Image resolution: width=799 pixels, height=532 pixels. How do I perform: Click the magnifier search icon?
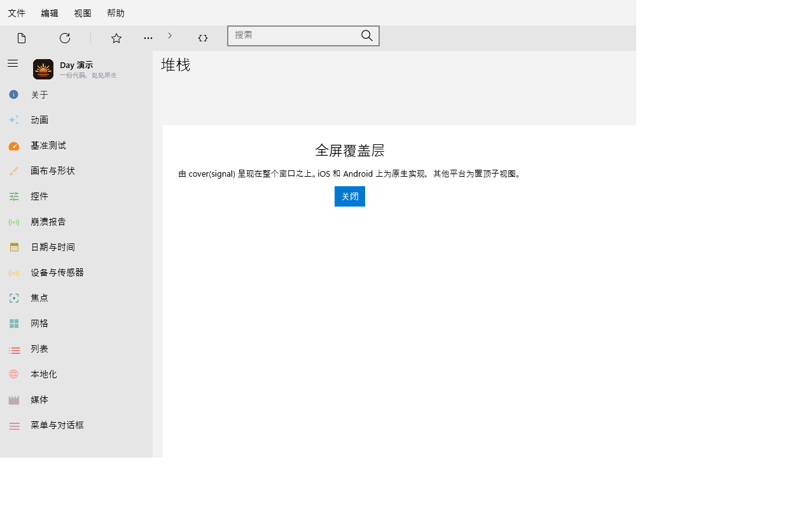click(367, 36)
